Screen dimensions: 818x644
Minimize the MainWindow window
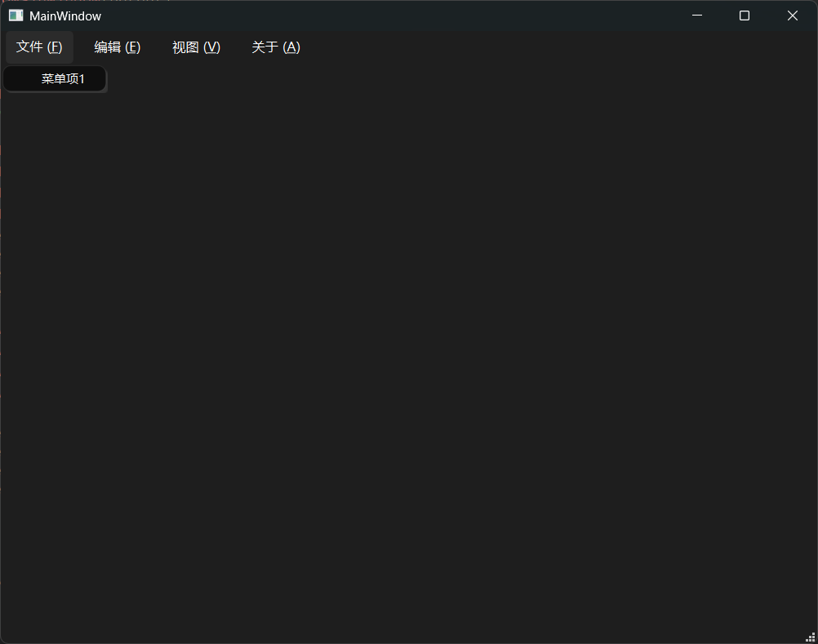(x=697, y=16)
